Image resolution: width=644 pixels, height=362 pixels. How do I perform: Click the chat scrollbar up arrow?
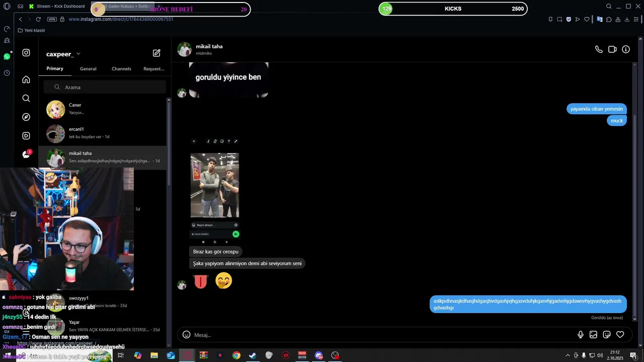coord(634,65)
